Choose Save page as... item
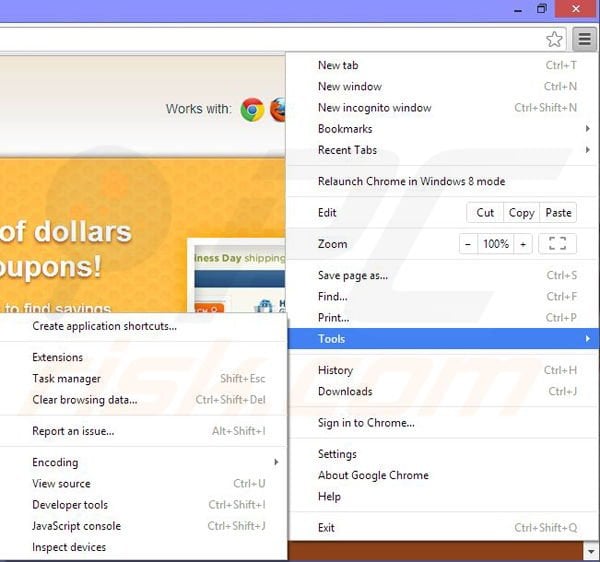This screenshot has width=600, height=562. 443,275
